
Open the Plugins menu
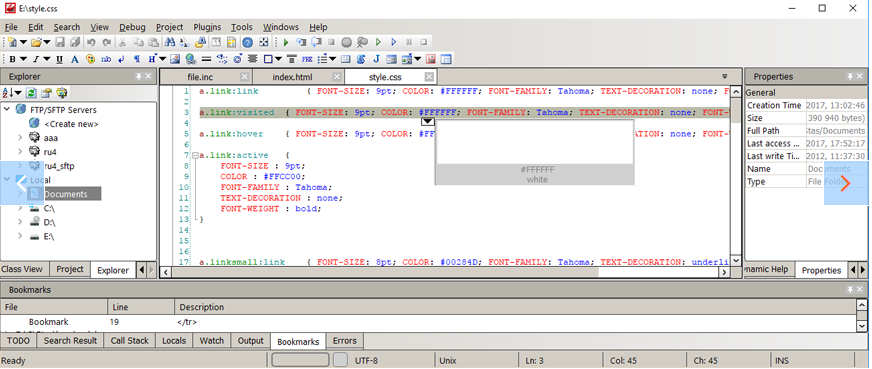[x=207, y=27]
